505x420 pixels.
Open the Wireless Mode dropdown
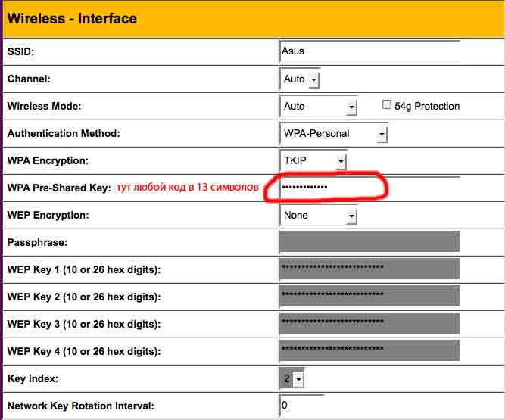click(x=319, y=106)
